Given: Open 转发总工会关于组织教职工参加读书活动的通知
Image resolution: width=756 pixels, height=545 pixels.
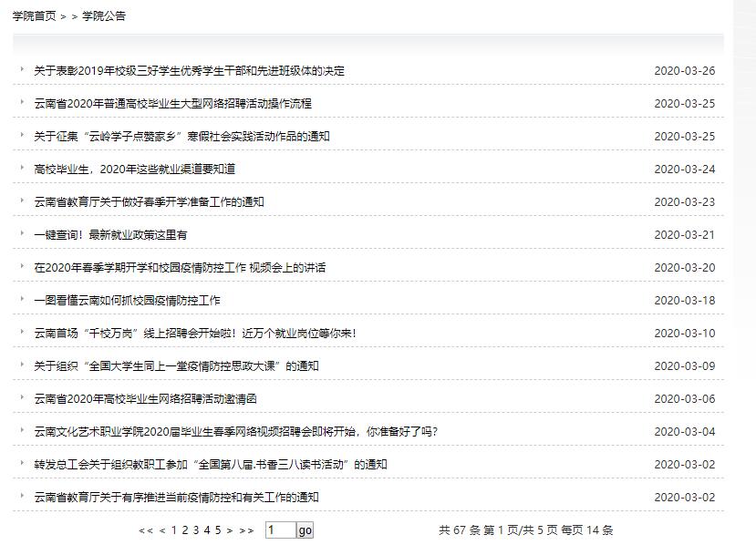Looking at the screenshot, I should tap(211, 465).
